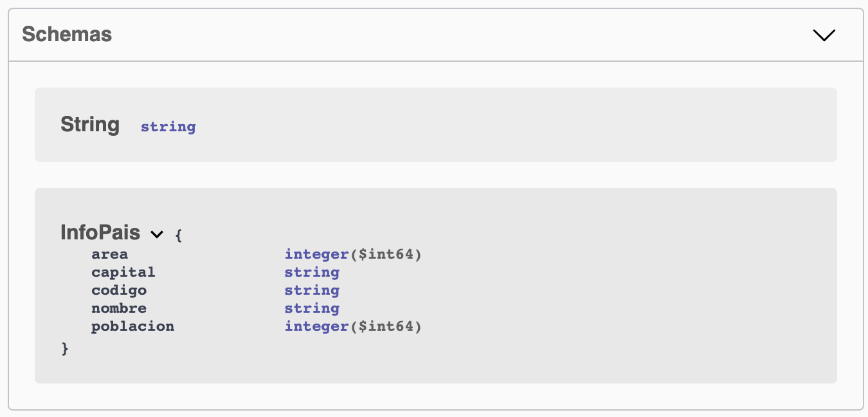Collapse the InfoPais model chevron
Image resolution: width=868 pixels, height=417 pixels.
pos(157,234)
